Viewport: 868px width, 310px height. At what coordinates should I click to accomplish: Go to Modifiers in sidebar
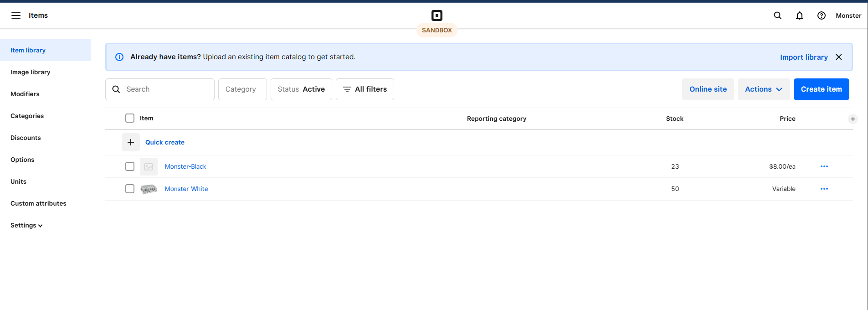click(x=25, y=94)
